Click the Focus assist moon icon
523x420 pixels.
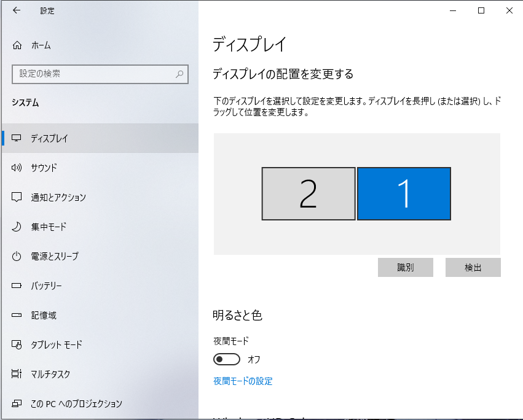(17, 227)
